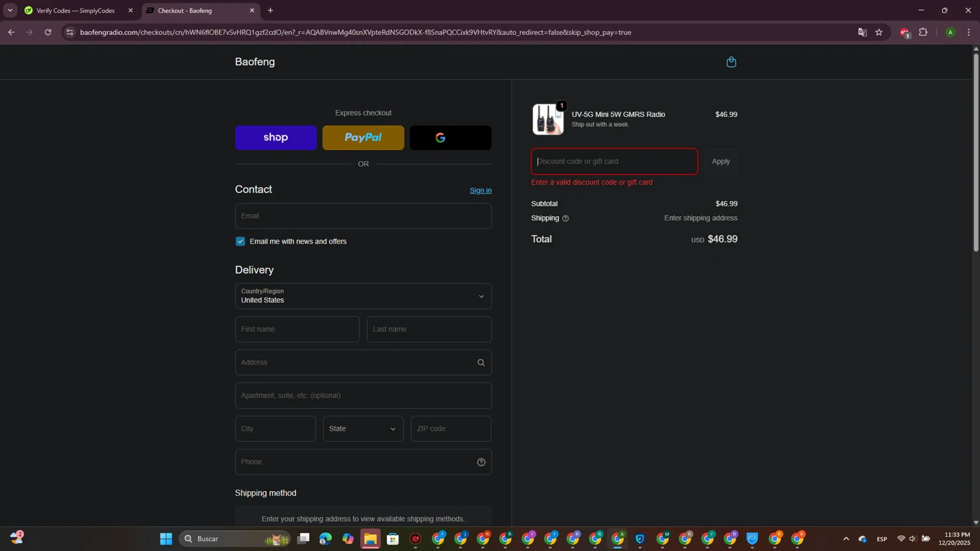The image size is (980, 551).
Task: Click the address bar URL
Action: (x=355, y=32)
